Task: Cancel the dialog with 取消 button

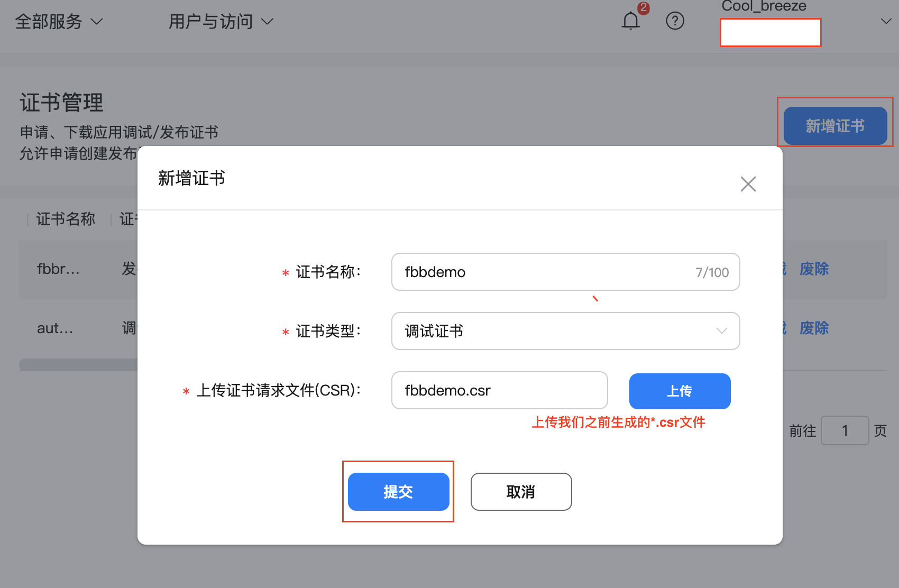Action: point(521,492)
